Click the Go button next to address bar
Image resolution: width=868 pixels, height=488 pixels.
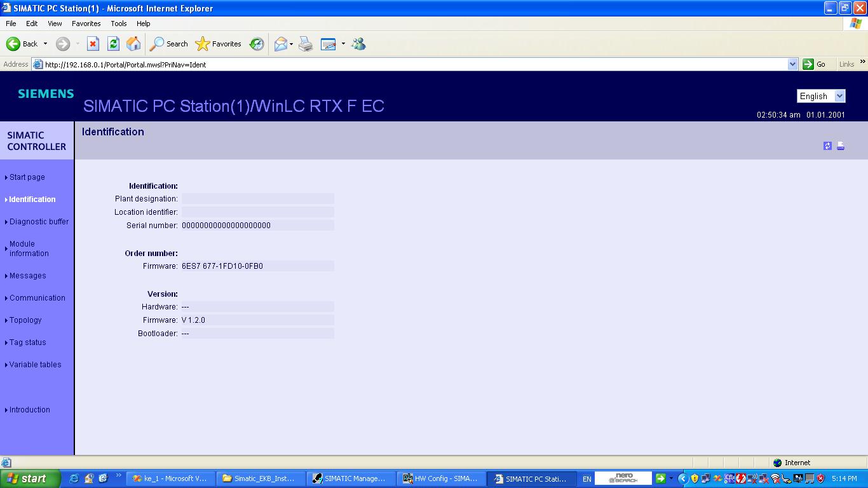coord(815,64)
